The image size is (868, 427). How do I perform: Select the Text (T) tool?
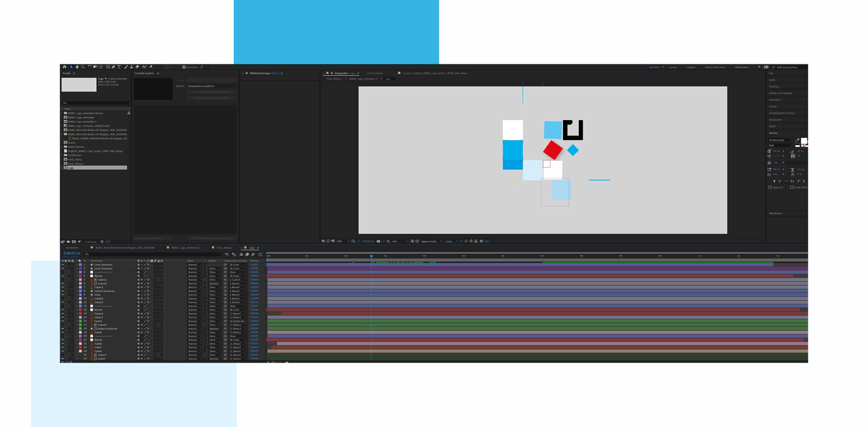(x=119, y=67)
